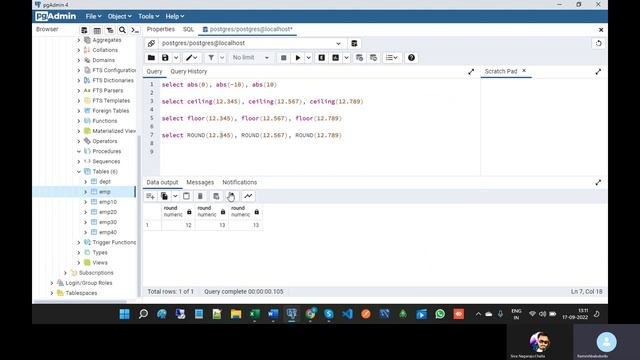Search objects with browser magnifier icon
Screen dimensions: 640x360
(122, 30)
